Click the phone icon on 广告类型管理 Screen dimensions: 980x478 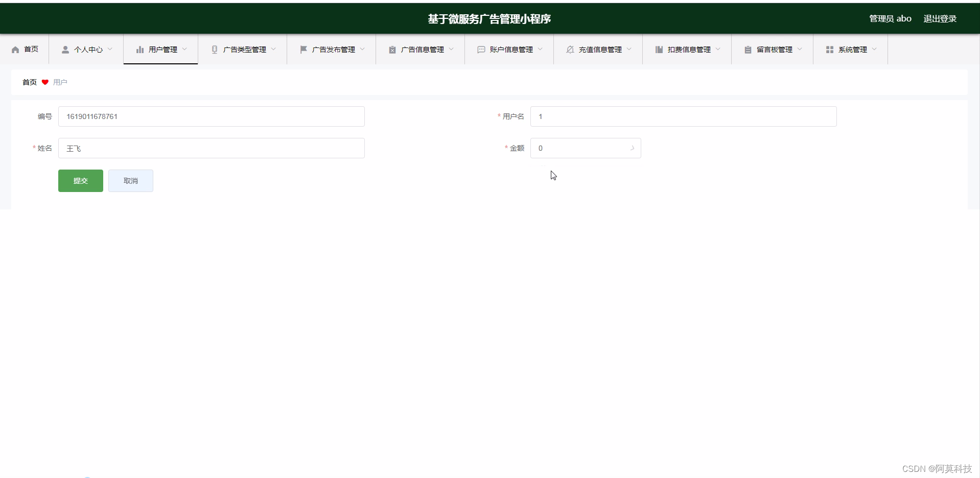tap(214, 50)
